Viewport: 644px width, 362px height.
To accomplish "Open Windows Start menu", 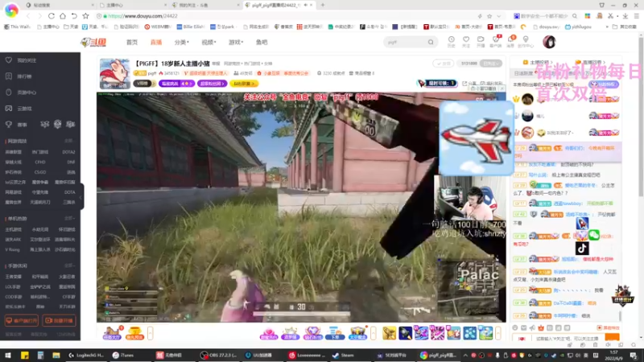I will point(8,356).
